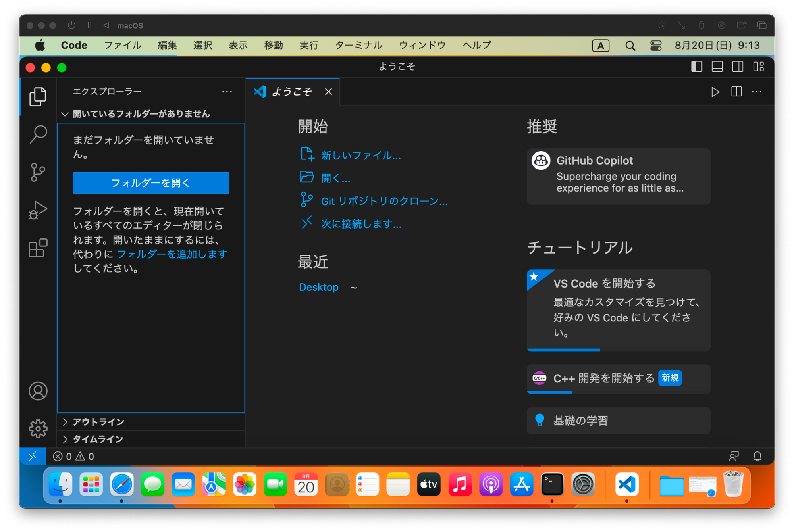Click the Manage gear icon

(x=38, y=428)
